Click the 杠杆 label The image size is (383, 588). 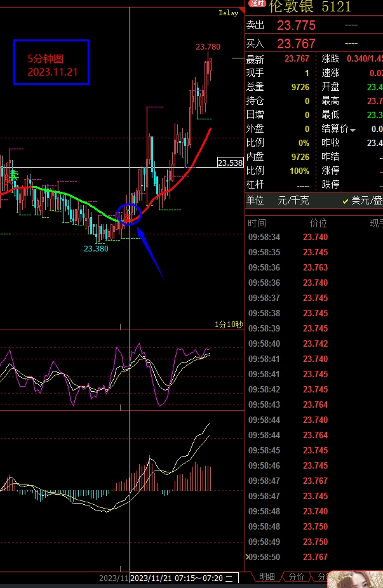(x=255, y=185)
